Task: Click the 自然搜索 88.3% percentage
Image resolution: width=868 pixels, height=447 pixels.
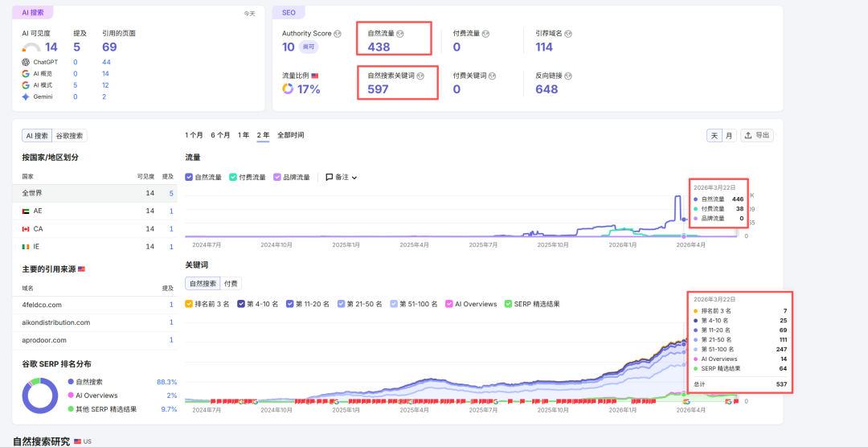Action: [x=166, y=382]
